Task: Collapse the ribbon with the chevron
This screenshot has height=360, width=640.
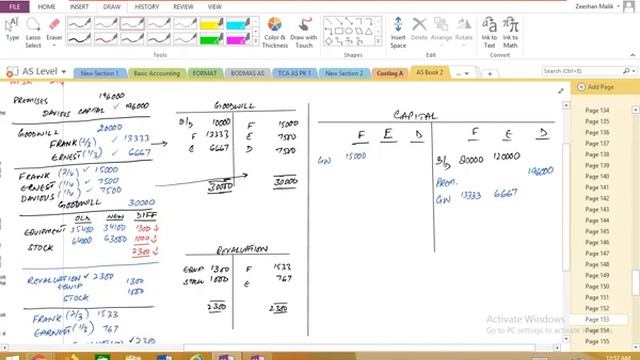Action: [633, 55]
